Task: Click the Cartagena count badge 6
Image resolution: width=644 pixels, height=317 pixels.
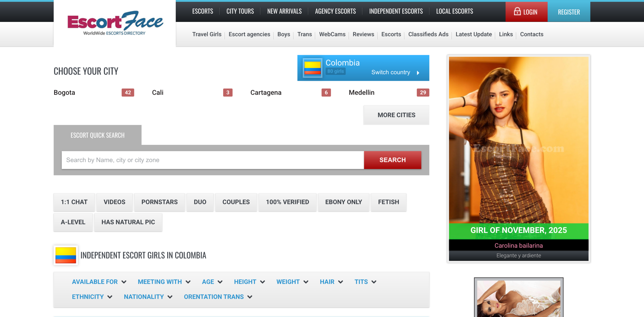Action: (326, 93)
